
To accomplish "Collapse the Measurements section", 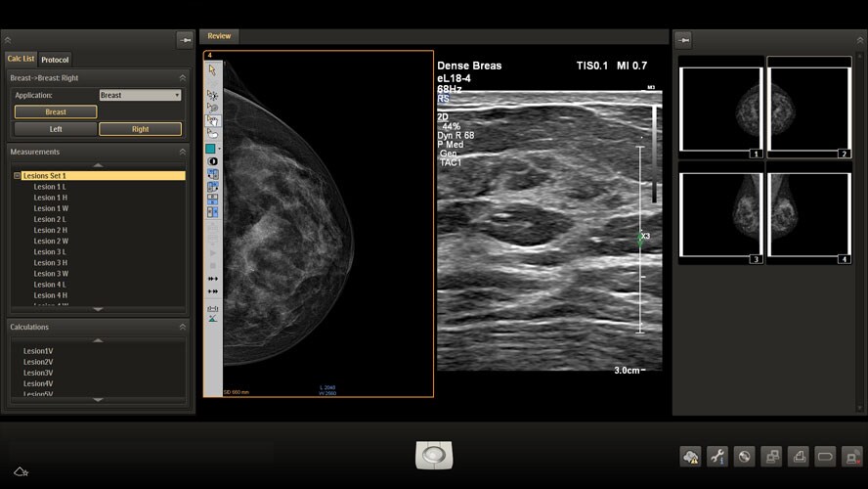I will tap(182, 152).
